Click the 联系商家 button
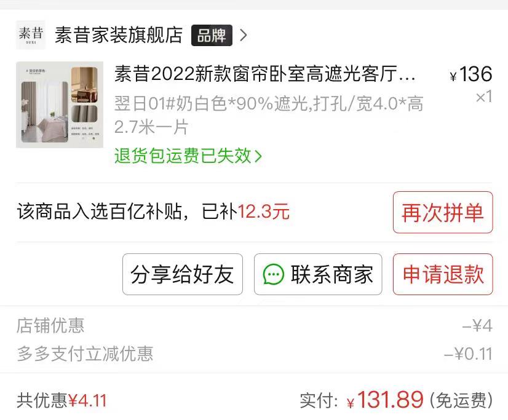The image size is (508, 420). (x=318, y=274)
